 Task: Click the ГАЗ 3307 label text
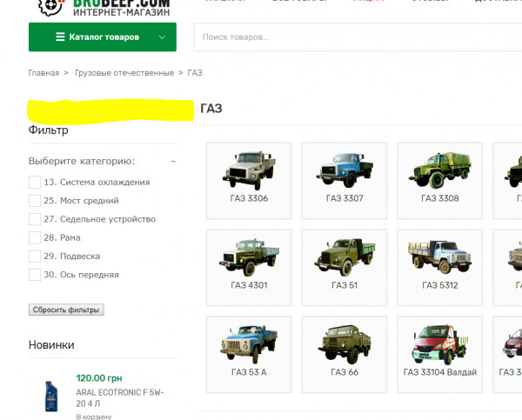coord(345,198)
